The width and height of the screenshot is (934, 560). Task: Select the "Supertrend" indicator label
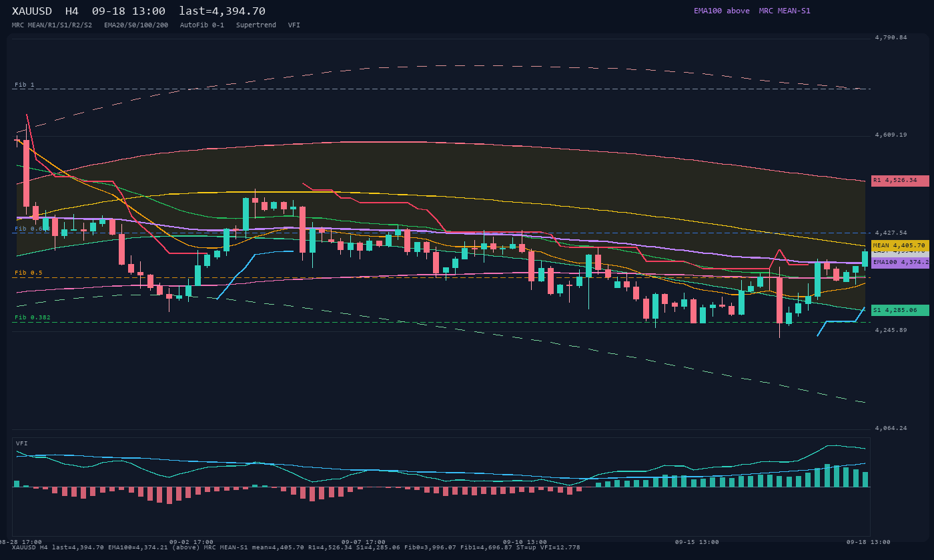point(256,25)
